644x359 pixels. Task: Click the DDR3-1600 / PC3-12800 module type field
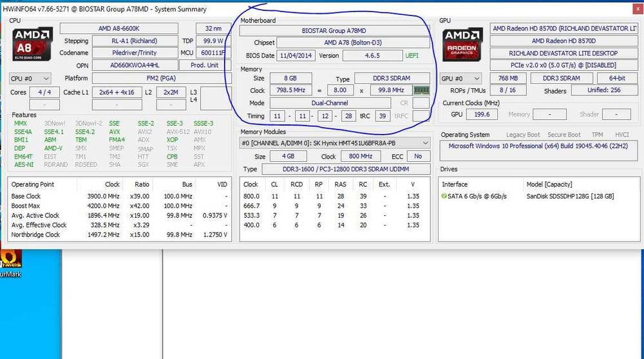point(346,169)
